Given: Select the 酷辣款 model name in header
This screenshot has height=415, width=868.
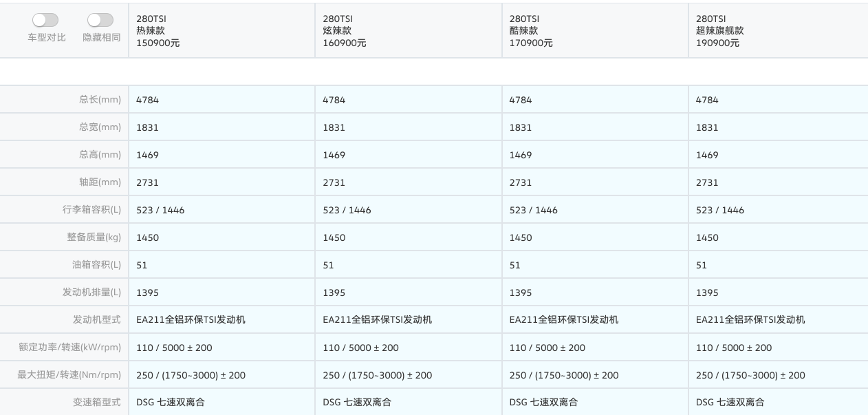Looking at the screenshot, I should pos(524,30).
